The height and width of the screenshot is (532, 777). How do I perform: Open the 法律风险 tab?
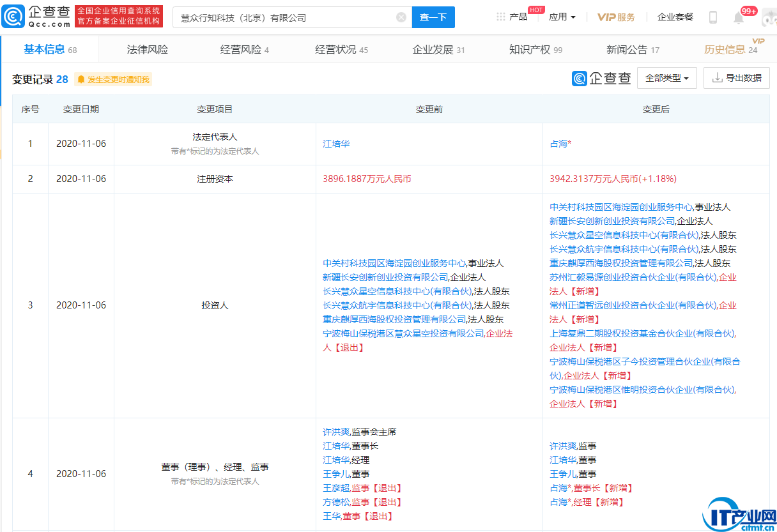coord(148,49)
